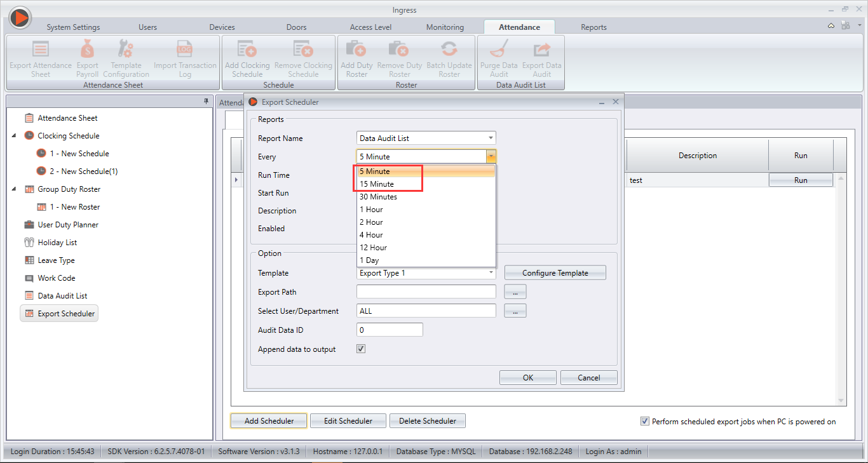Click Run button in the test row
868x463 pixels.
pos(801,180)
